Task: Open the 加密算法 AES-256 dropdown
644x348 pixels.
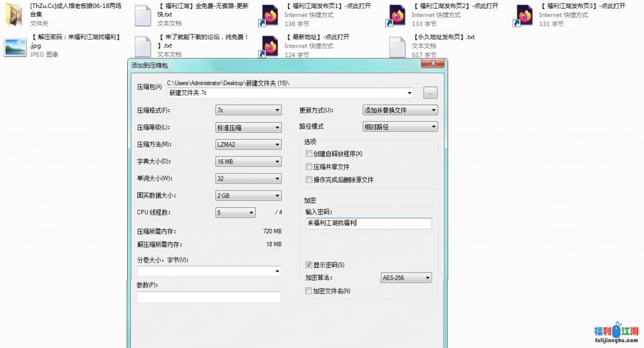Action: click(406, 278)
